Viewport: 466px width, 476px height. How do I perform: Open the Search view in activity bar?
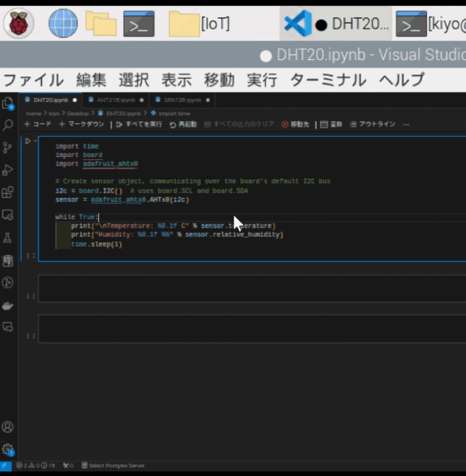point(7,124)
